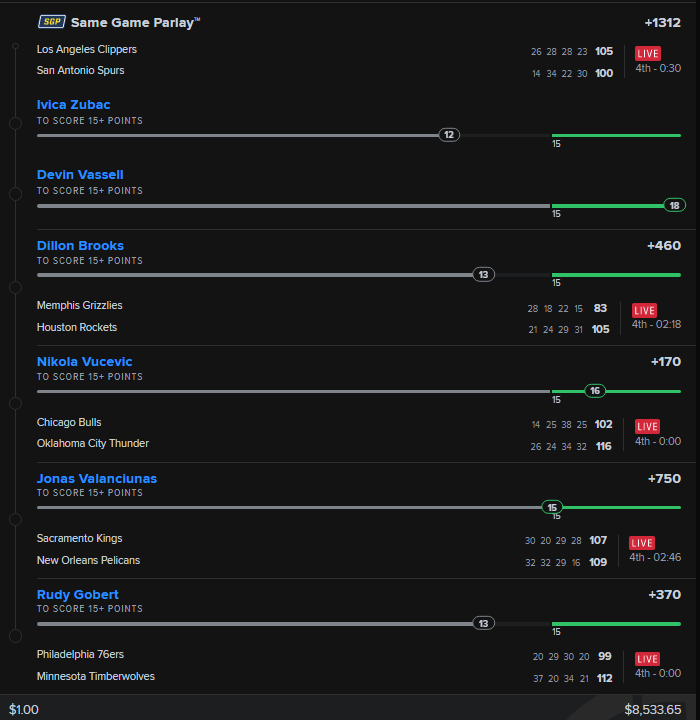This screenshot has width=700, height=720.
Task: Click the Same Game Parlay title
Action: 135,22
